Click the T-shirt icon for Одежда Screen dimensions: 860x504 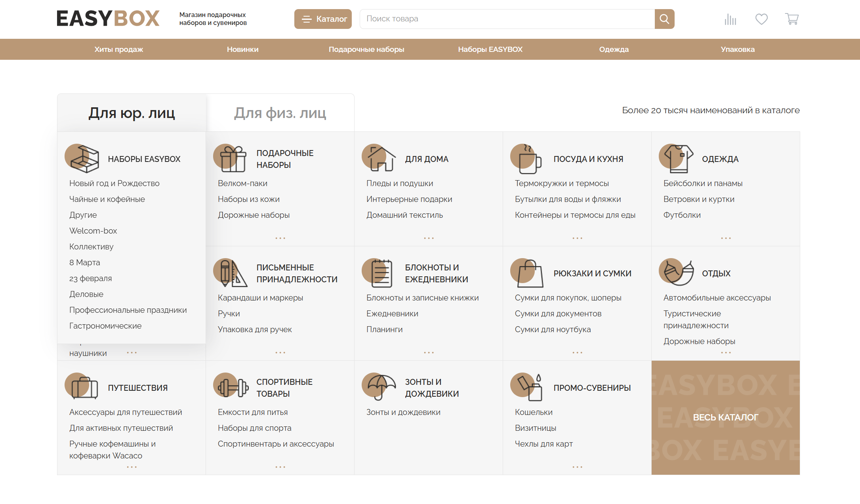coord(677,159)
